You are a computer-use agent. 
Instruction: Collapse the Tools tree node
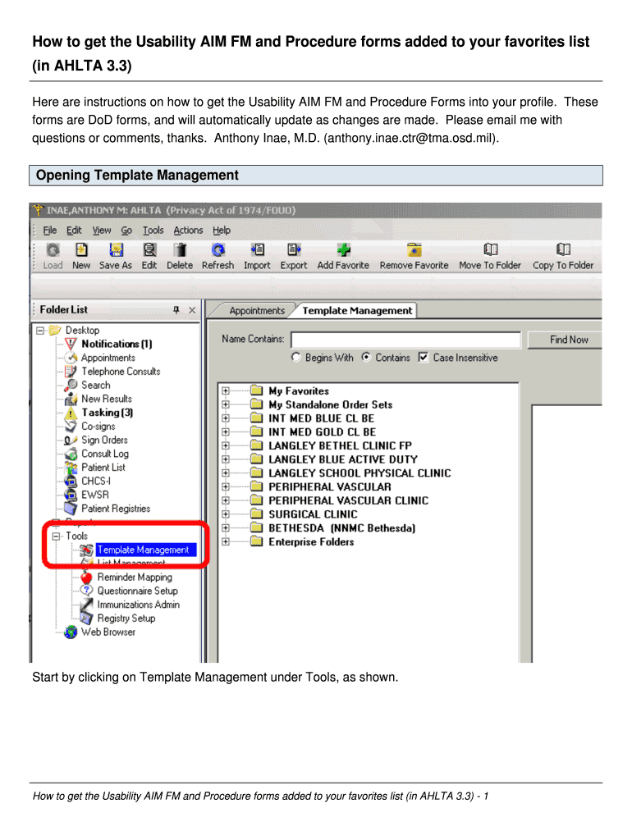pos(56,536)
